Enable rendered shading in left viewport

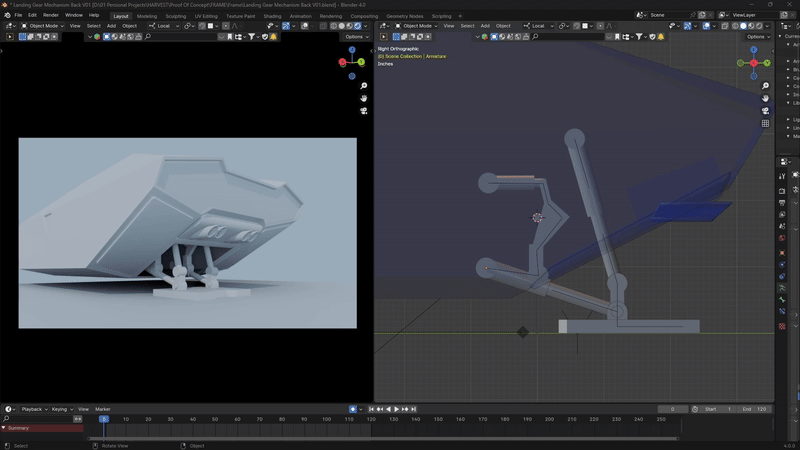pos(358,26)
